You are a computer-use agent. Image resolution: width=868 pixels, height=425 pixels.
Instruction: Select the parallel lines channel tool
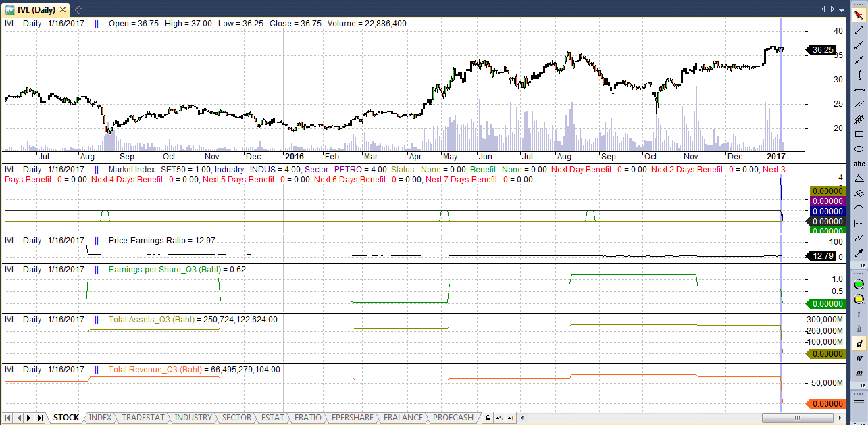tap(859, 104)
